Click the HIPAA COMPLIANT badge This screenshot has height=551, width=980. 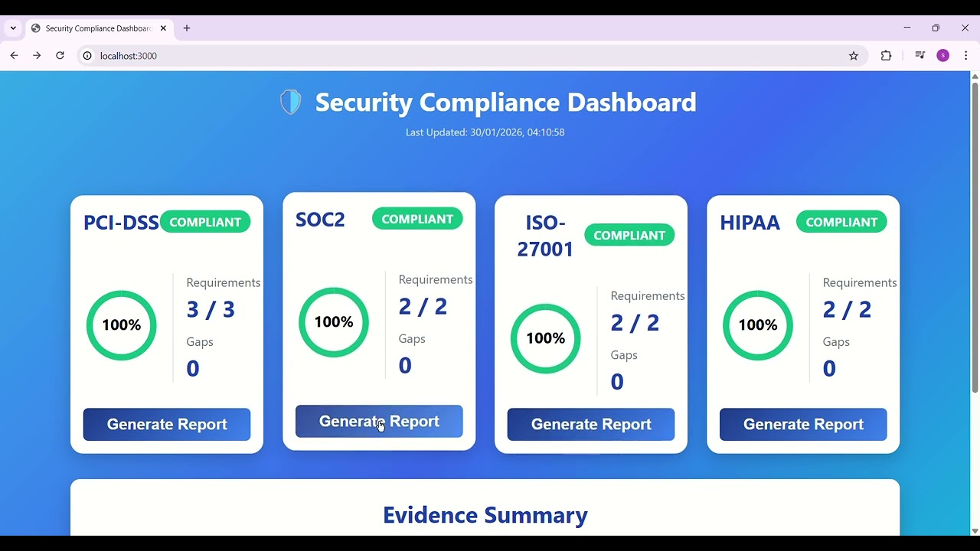tap(841, 222)
